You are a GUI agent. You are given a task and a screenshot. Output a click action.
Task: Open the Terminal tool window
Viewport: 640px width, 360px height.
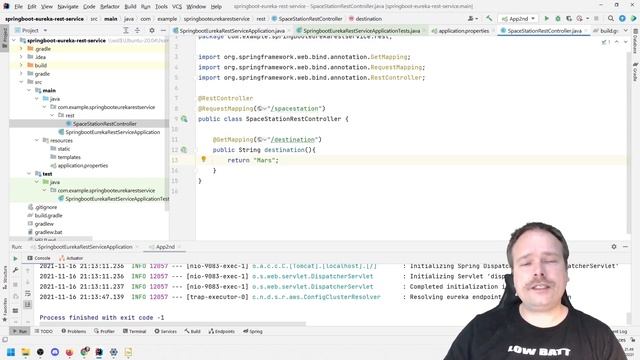click(134, 331)
